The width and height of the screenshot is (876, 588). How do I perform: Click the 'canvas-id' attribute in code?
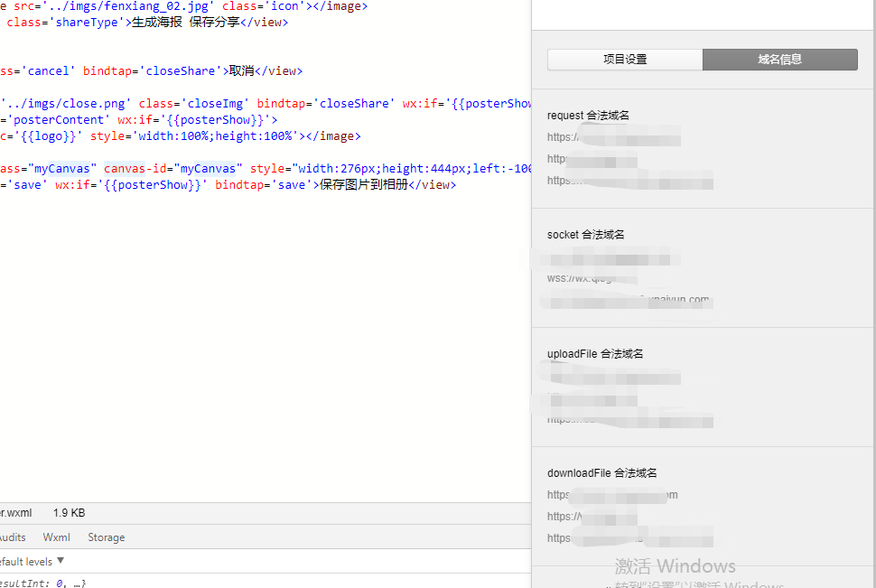coord(135,168)
